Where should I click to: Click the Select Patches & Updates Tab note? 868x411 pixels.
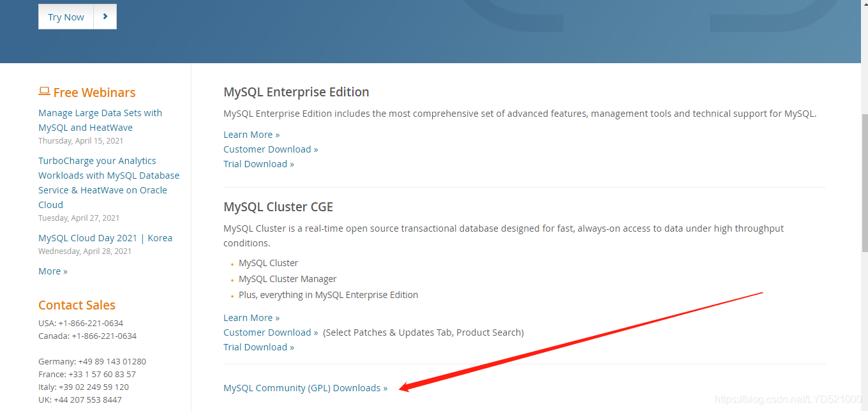click(423, 333)
